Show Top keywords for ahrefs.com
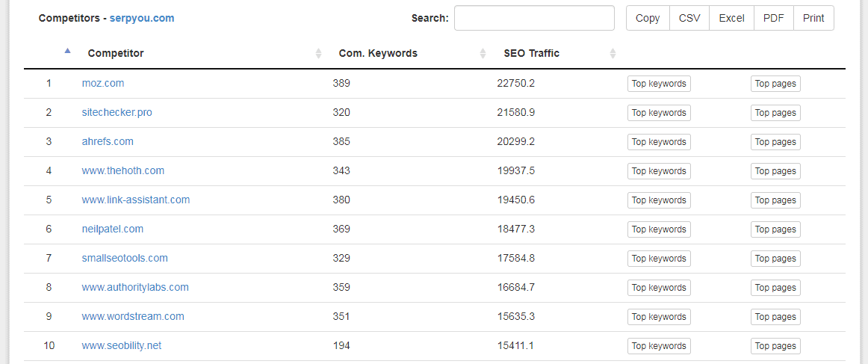 [659, 142]
